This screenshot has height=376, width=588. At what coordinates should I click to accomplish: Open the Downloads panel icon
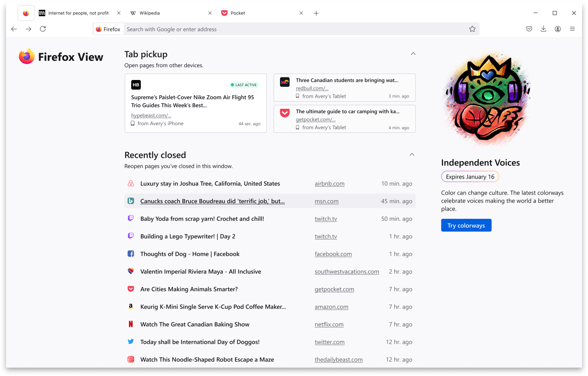[543, 29]
